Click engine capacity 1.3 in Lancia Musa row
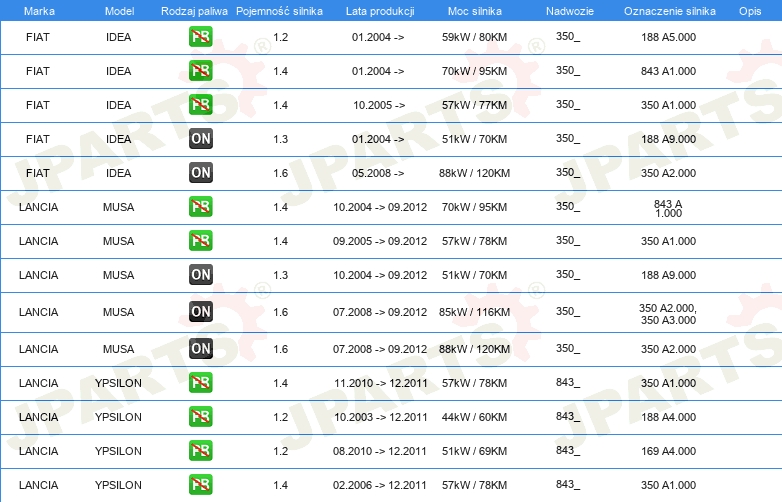The height and width of the screenshot is (502, 782). point(281,275)
